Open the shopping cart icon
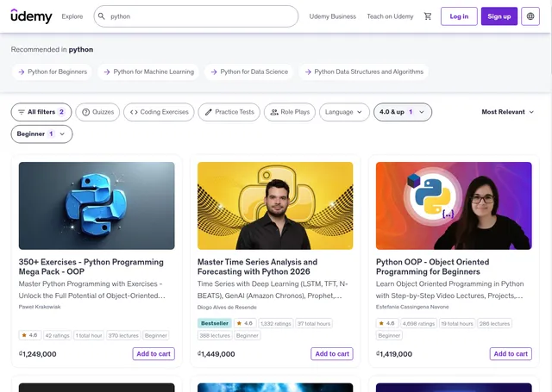Image resolution: width=552 pixels, height=392 pixels. pyautogui.click(x=428, y=16)
